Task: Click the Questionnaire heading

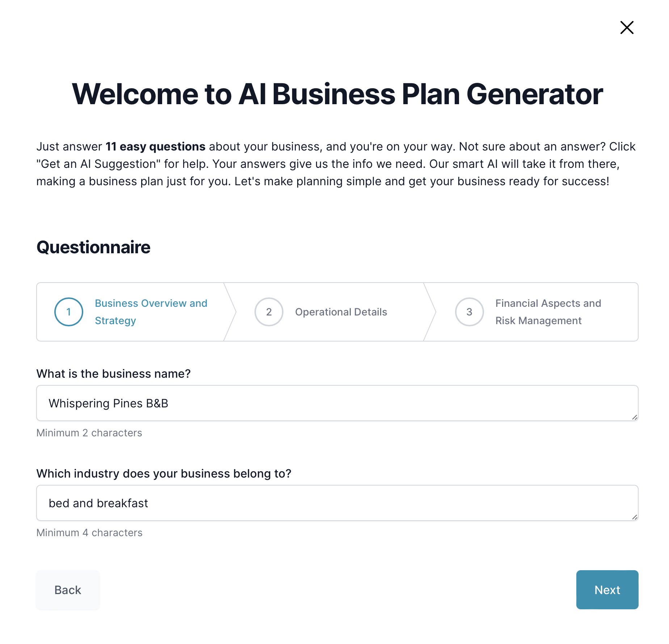Action: (93, 247)
